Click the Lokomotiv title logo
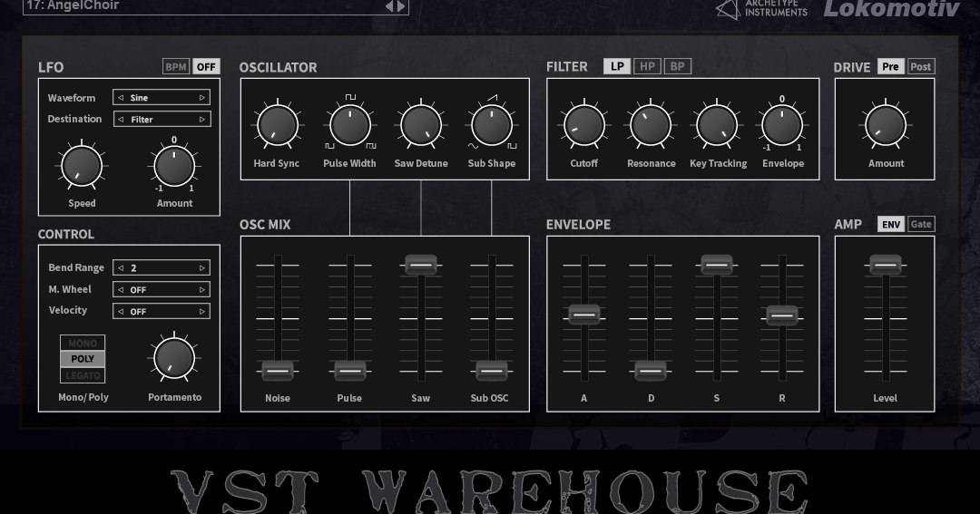Image resolution: width=980 pixels, height=514 pixels. tap(891, 8)
